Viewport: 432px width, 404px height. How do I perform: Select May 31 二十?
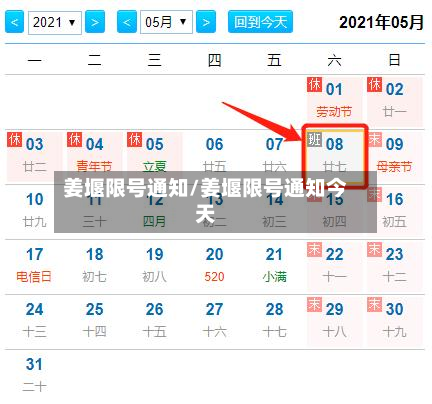pyautogui.click(x=34, y=376)
